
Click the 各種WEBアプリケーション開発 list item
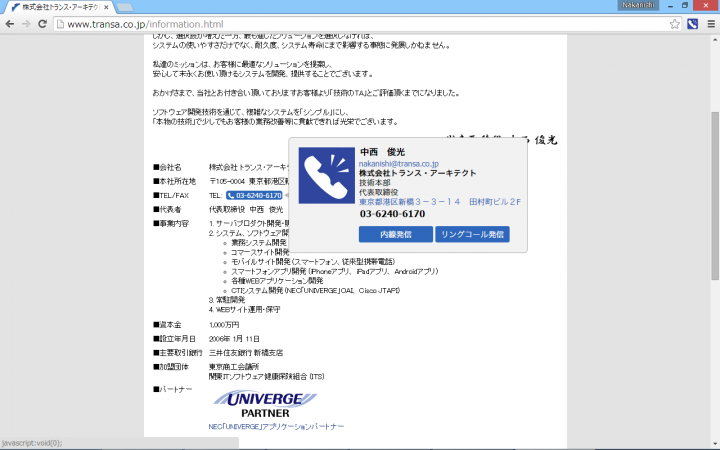277,281
